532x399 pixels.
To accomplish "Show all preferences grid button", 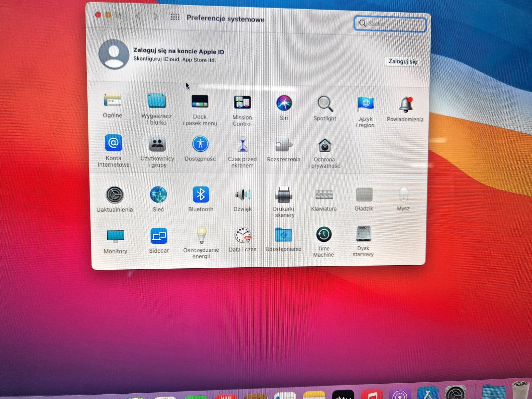I will (175, 17).
